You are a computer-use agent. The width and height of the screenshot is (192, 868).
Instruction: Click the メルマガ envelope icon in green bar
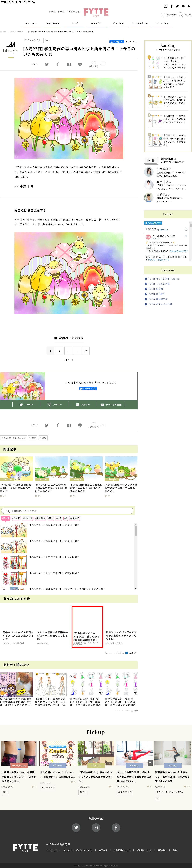coord(78,405)
